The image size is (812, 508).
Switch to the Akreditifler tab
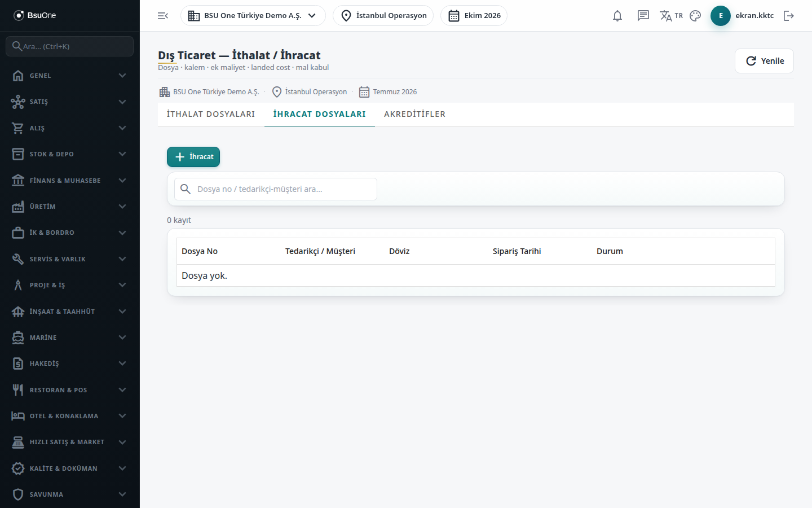pos(415,114)
